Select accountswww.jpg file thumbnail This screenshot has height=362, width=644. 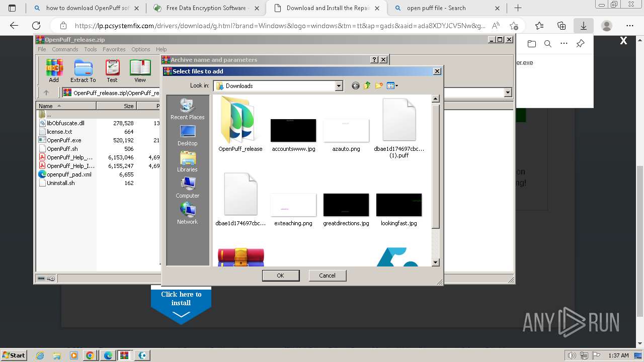coord(293,135)
